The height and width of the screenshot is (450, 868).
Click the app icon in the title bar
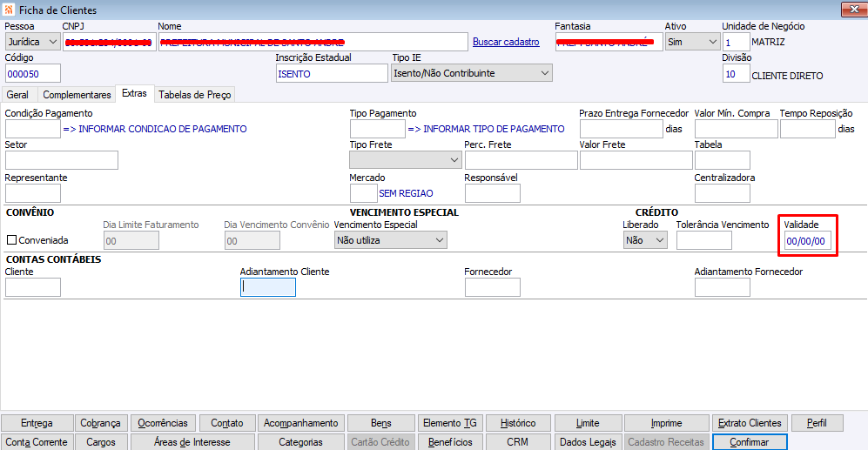(9, 10)
